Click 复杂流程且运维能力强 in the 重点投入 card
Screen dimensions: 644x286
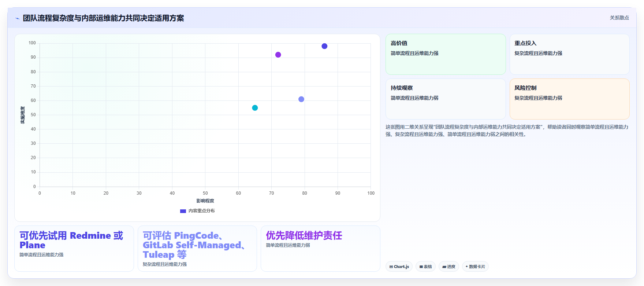[538, 53]
